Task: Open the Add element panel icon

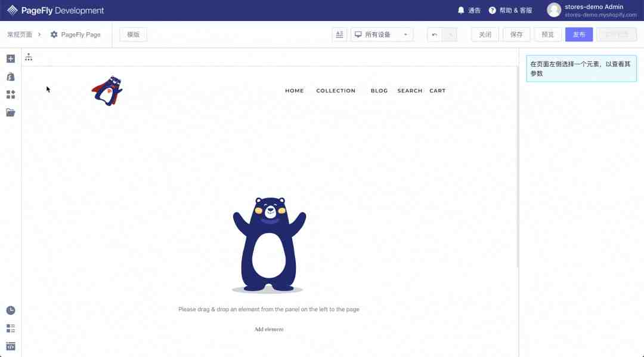Action: tap(11, 59)
